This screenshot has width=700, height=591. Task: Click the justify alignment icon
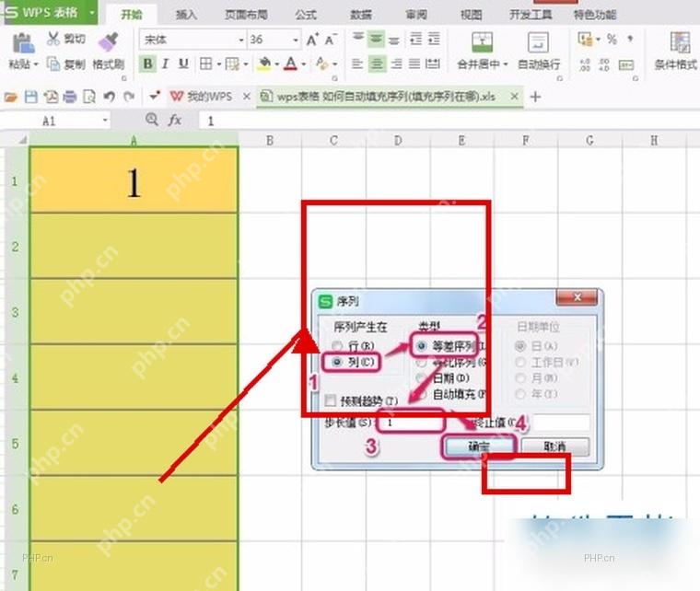click(x=414, y=64)
